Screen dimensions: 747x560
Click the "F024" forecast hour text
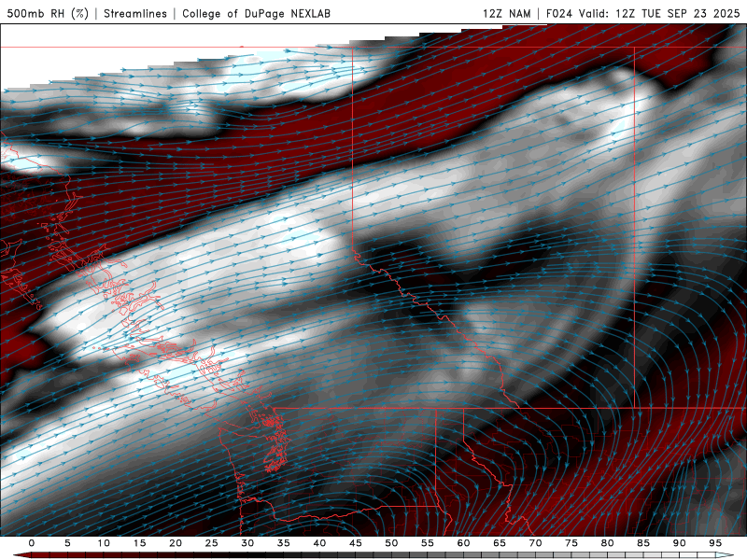tap(559, 14)
